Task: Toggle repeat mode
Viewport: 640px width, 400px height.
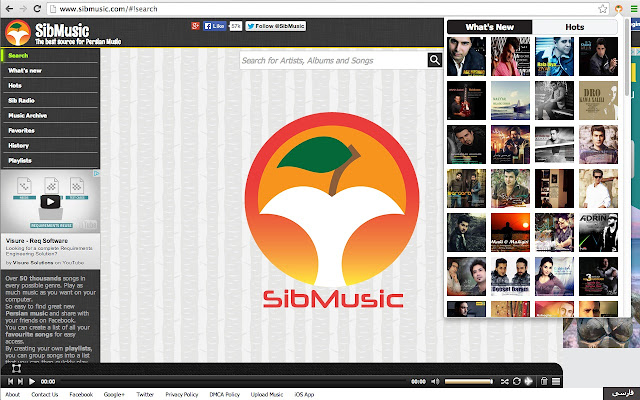Action: point(516,381)
